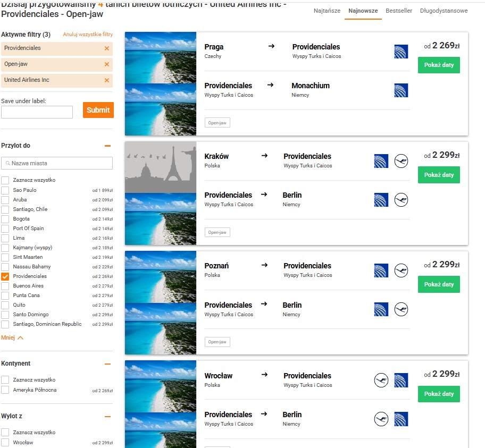
Task: Switch to the Bestseller sorting tab
Action: [399, 11]
